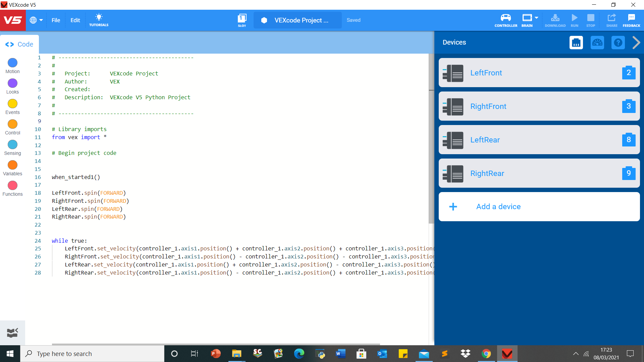
Task: Click code line 'when_started1()'
Action: [76, 177]
